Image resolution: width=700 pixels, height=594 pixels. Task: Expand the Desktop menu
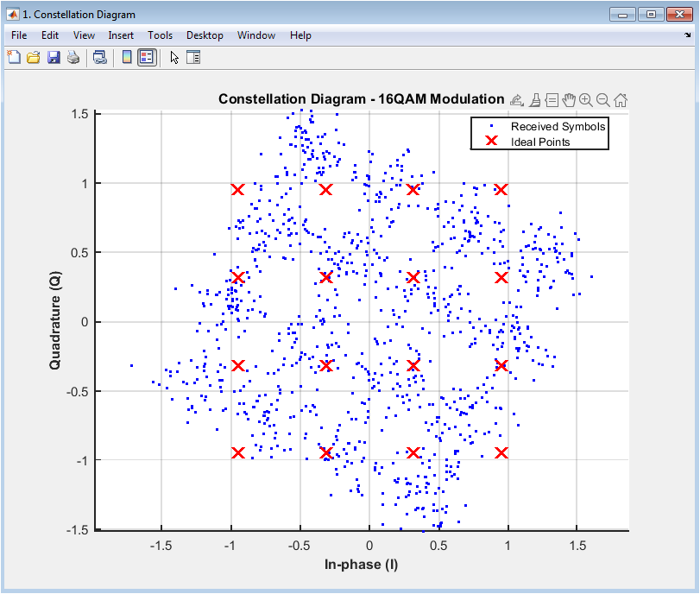pos(205,35)
